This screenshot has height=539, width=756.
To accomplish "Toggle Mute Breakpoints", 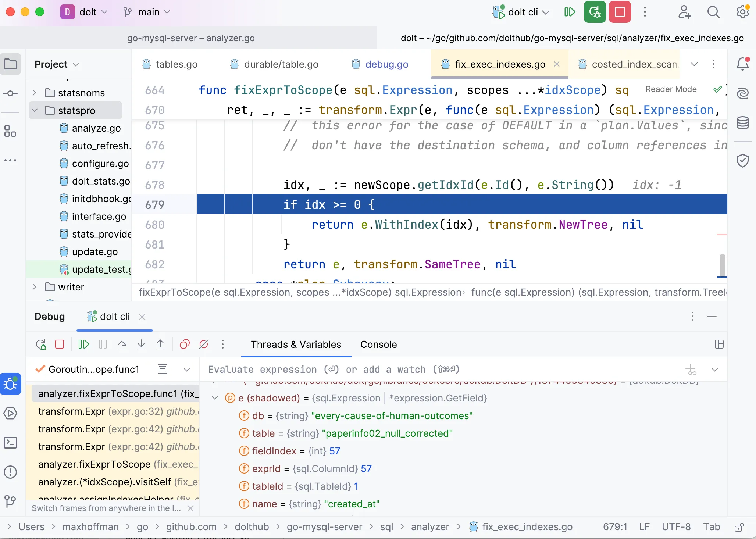I will tap(204, 345).
